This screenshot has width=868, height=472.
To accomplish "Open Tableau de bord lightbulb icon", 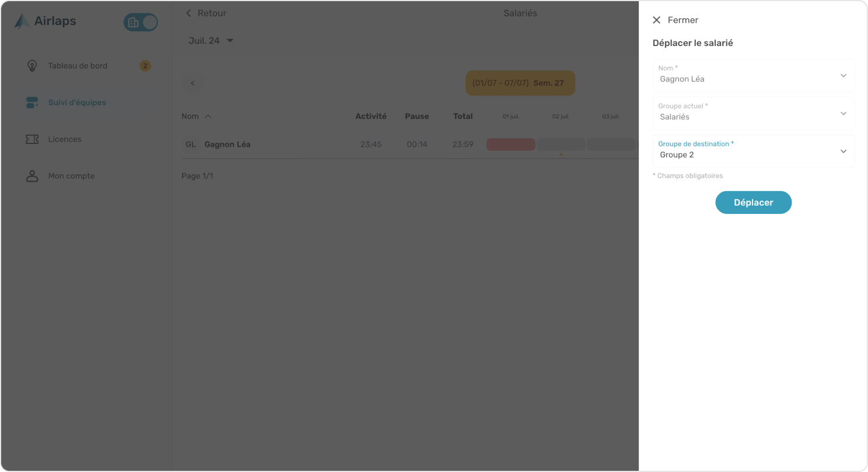I will 32,66.
